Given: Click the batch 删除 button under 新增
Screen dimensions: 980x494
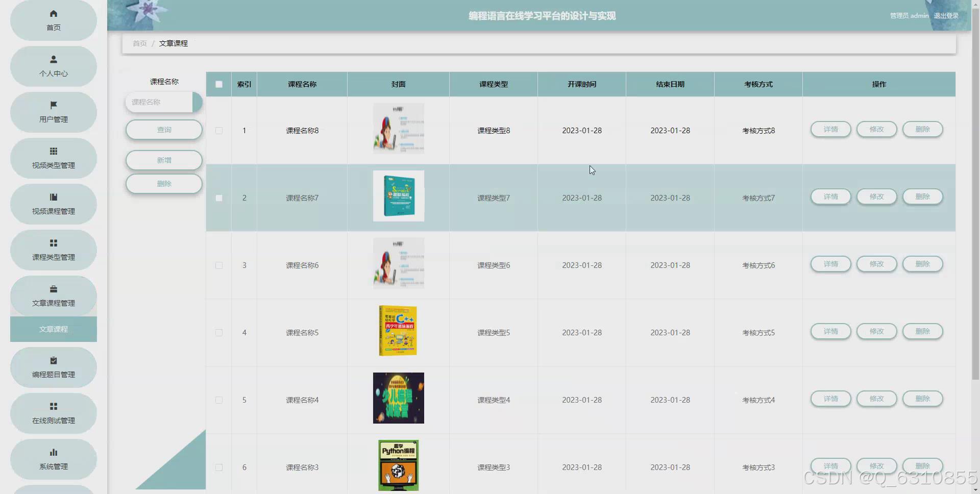Looking at the screenshot, I should pyautogui.click(x=164, y=184).
